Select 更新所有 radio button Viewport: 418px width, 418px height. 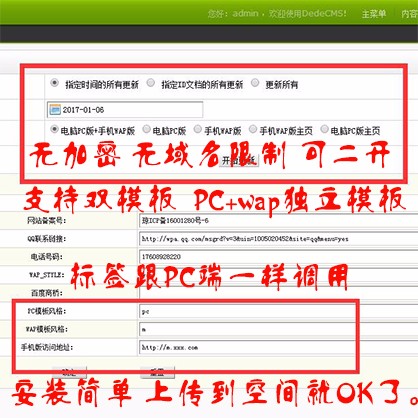[x=255, y=82]
